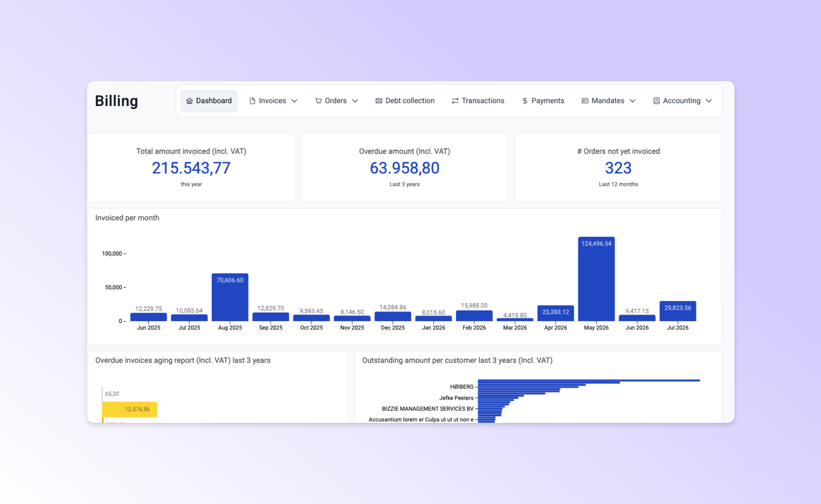This screenshot has height=504, width=821.
Task: Click orders not yet invoiced value 323
Action: pos(618,168)
